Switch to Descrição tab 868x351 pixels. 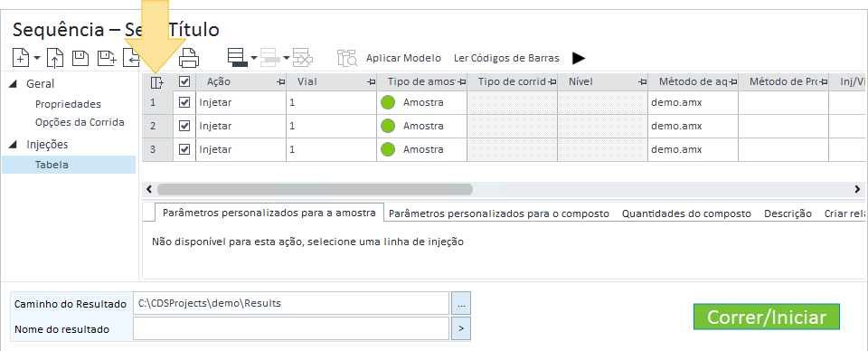point(788,213)
